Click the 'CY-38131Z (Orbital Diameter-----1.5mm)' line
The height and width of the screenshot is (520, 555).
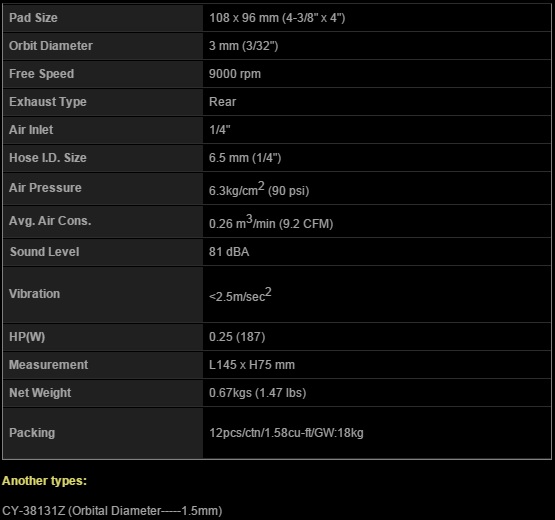(x=112, y=511)
